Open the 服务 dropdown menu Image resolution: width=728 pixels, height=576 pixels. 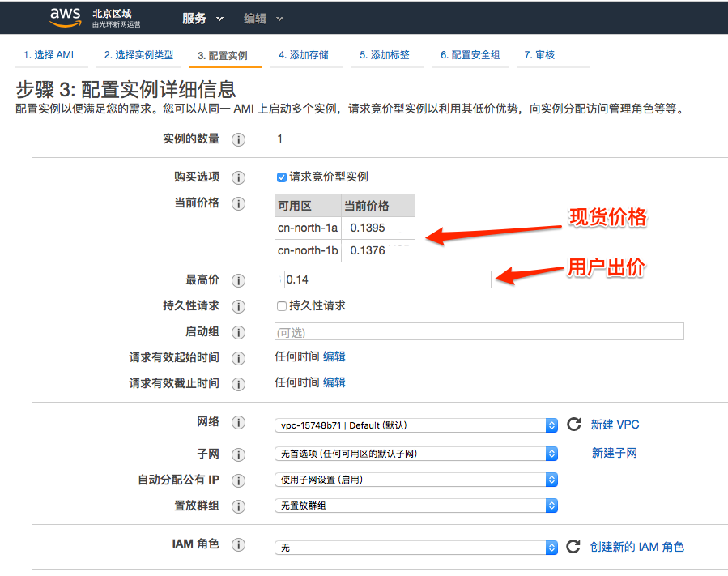[202, 19]
